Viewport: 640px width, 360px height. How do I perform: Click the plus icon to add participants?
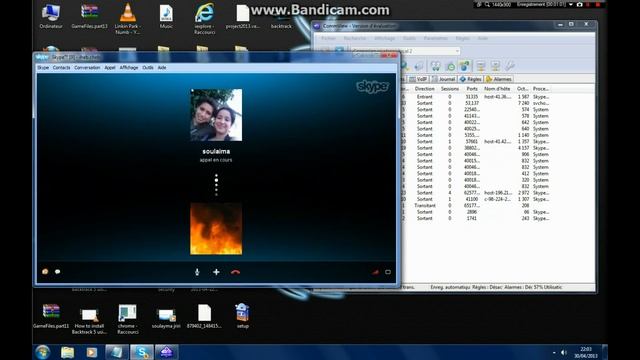216,272
